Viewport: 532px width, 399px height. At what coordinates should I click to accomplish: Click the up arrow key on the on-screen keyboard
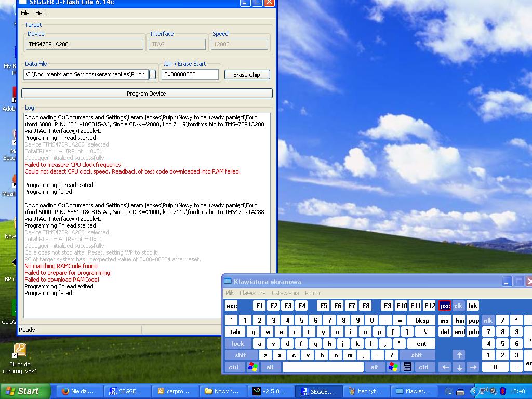[x=459, y=355]
